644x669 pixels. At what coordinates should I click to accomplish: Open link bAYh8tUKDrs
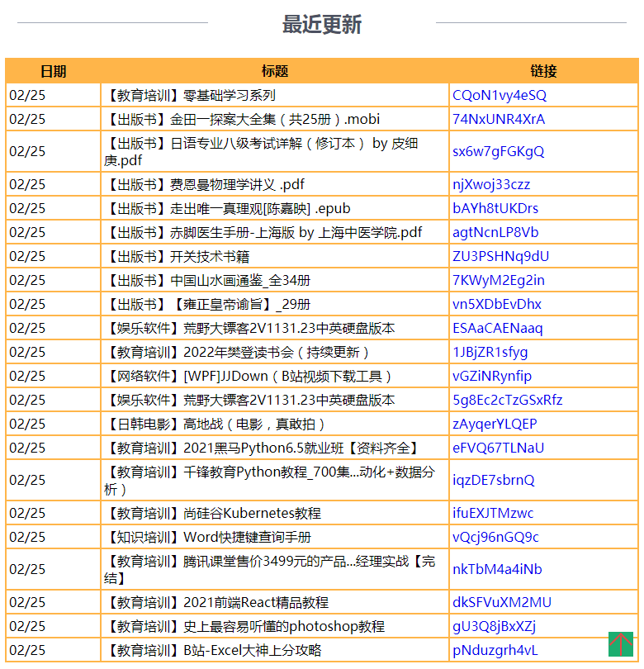495,208
